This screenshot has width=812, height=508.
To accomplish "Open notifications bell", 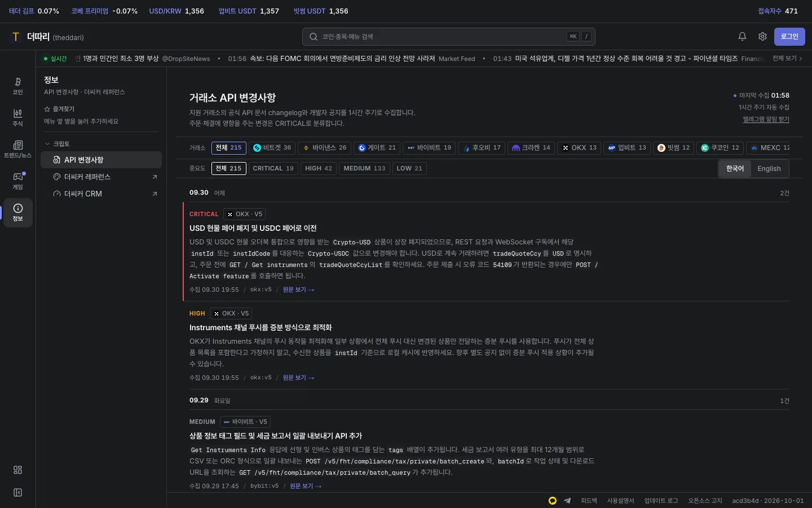I will [x=742, y=36].
